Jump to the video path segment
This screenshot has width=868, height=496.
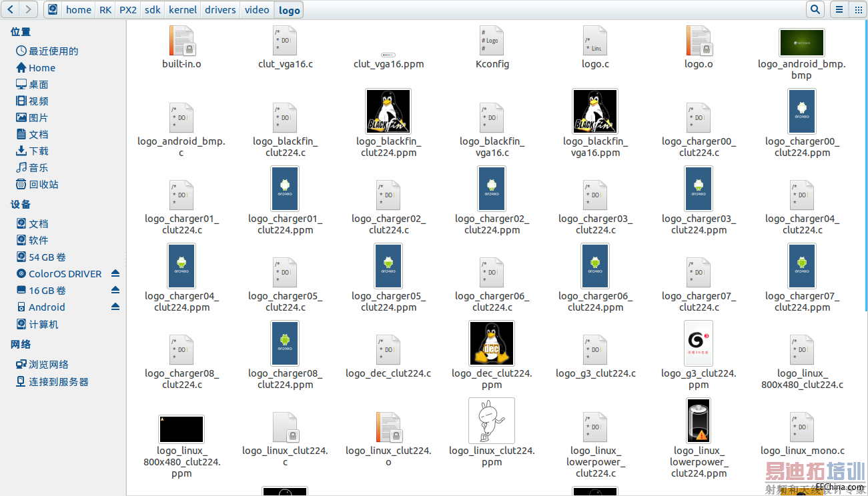pos(257,9)
